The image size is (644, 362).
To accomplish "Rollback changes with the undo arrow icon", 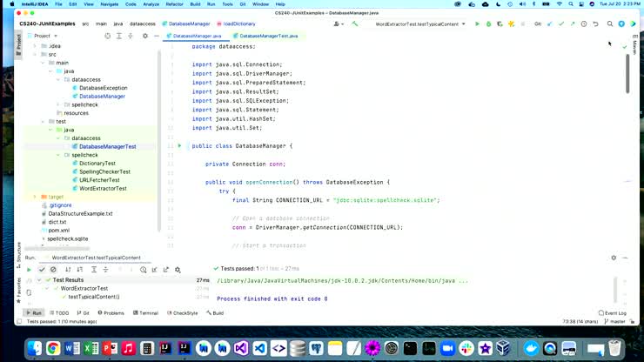I will (x=595, y=24).
